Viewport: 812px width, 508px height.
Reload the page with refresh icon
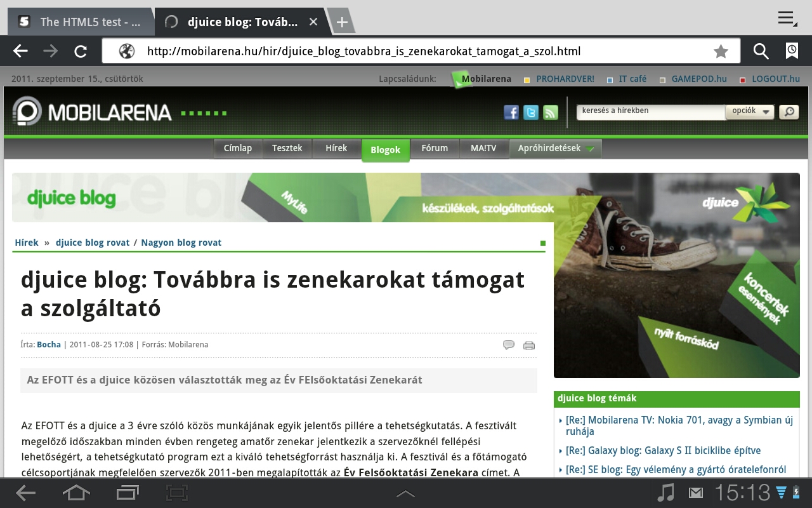click(81, 51)
